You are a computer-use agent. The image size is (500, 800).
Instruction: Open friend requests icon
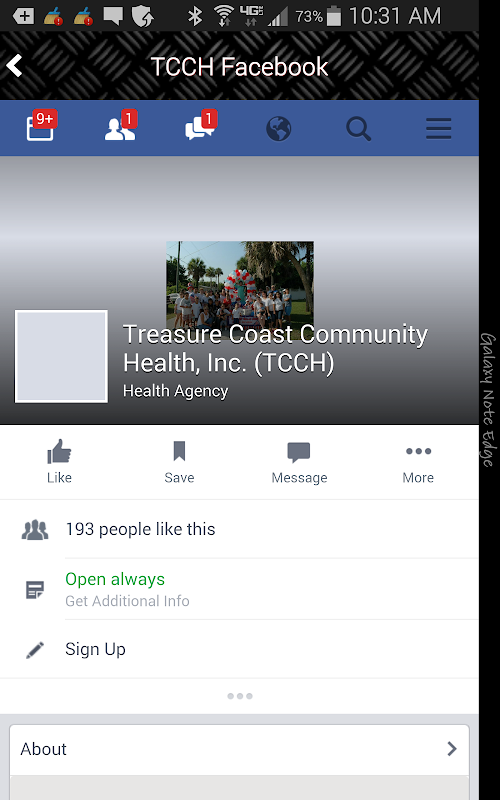pyautogui.click(x=121, y=126)
